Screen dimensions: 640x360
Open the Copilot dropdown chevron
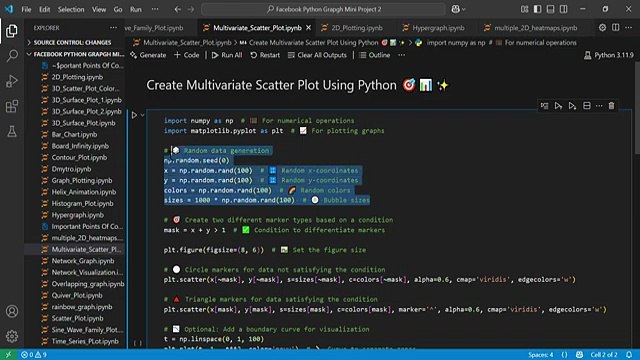[x=464, y=9]
